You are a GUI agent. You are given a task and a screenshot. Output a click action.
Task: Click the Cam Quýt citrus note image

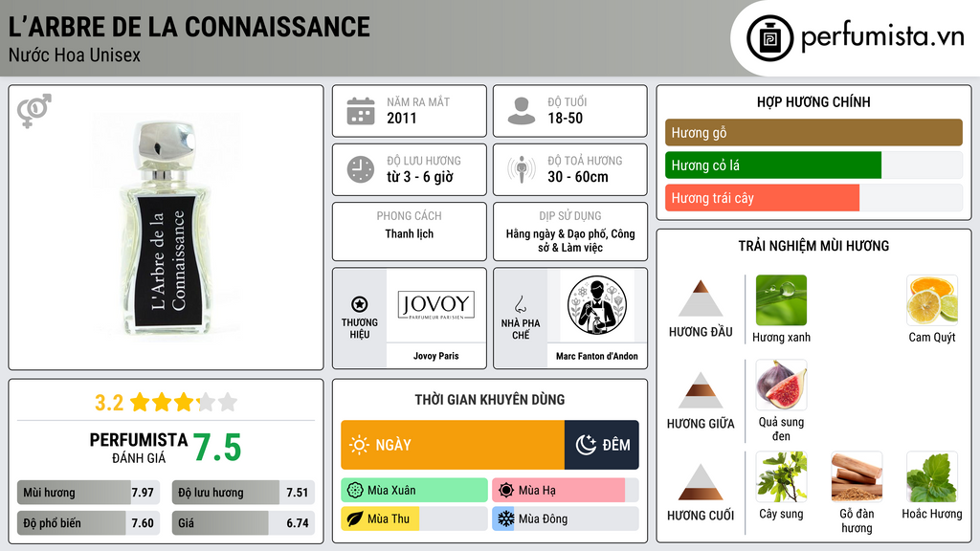(x=932, y=299)
